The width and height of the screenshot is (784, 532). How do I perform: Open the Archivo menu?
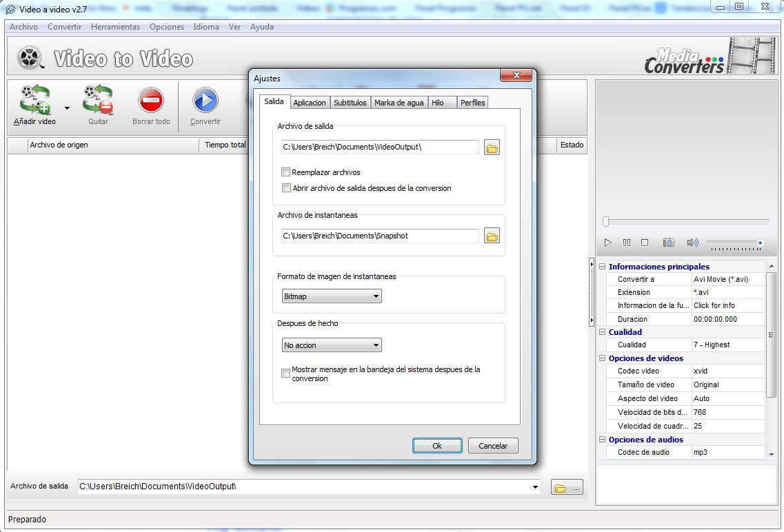(23, 27)
